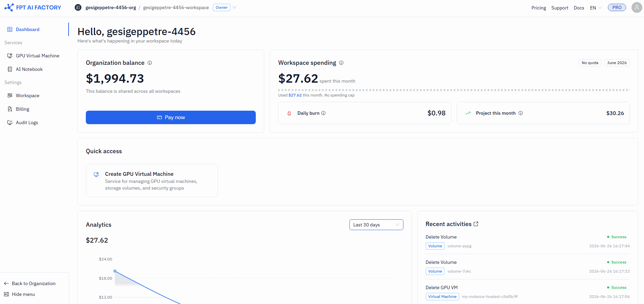Click Success status for Delete GPU VM
The image size is (644, 304).
617,287
